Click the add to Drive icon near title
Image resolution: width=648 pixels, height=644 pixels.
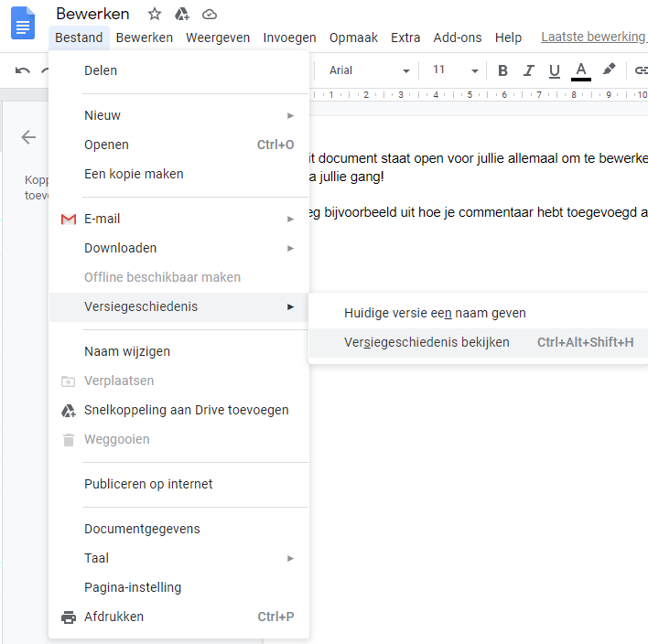(182, 14)
